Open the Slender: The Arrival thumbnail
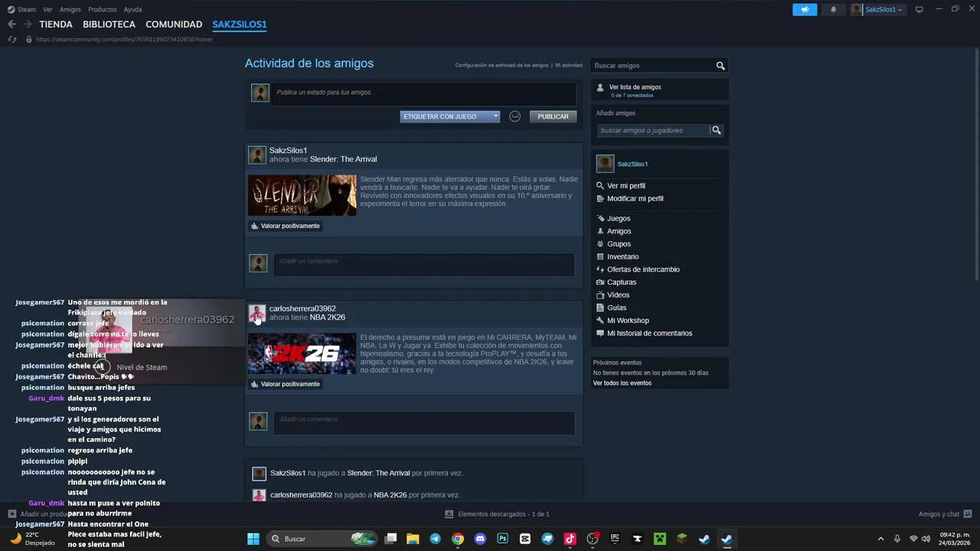Viewport: 980px width, 551px height. tap(302, 195)
